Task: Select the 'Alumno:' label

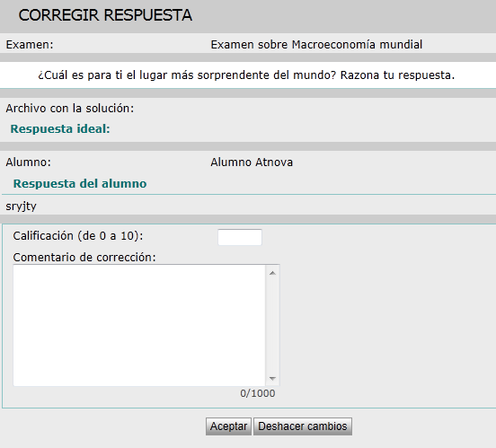Action: (29, 163)
